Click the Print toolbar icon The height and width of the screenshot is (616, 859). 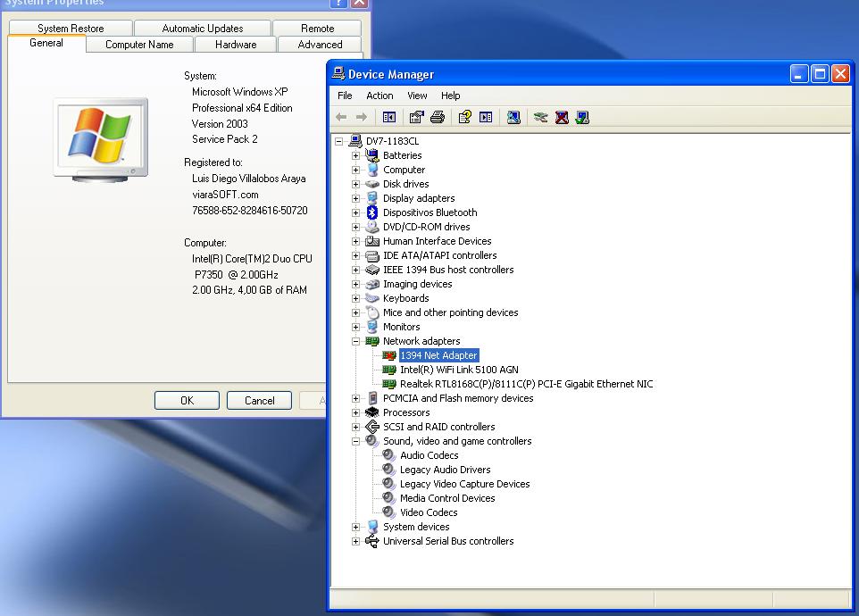pyautogui.click(x=438, y=117)
